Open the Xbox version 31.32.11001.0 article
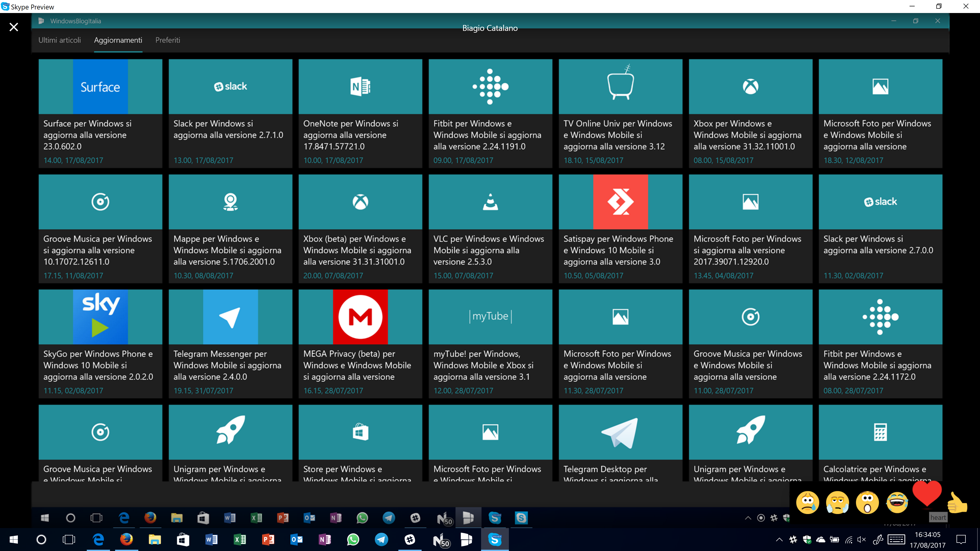The width and height of the screenshot is (980, 551). pos(751,113)
